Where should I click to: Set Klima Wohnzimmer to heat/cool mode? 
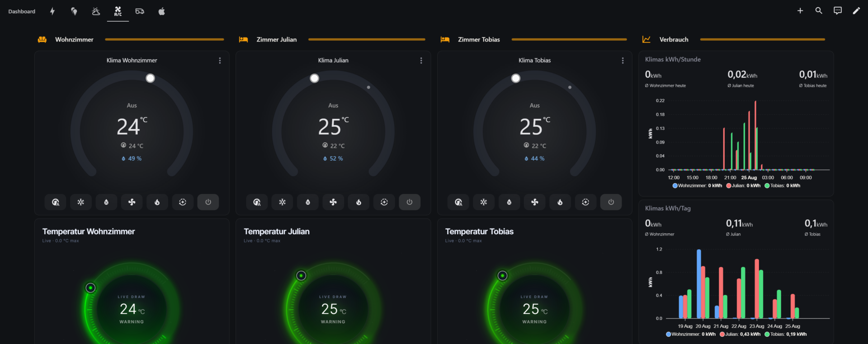(183, 202)
